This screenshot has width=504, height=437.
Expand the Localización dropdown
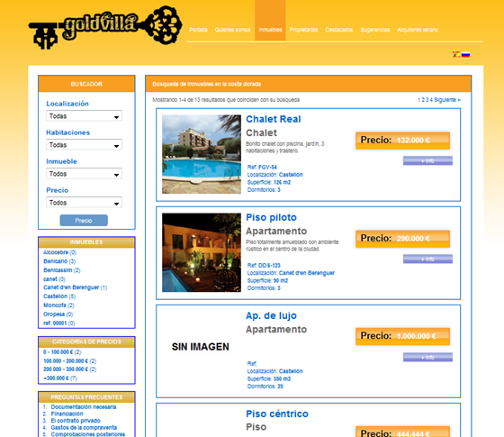(84, 116)
